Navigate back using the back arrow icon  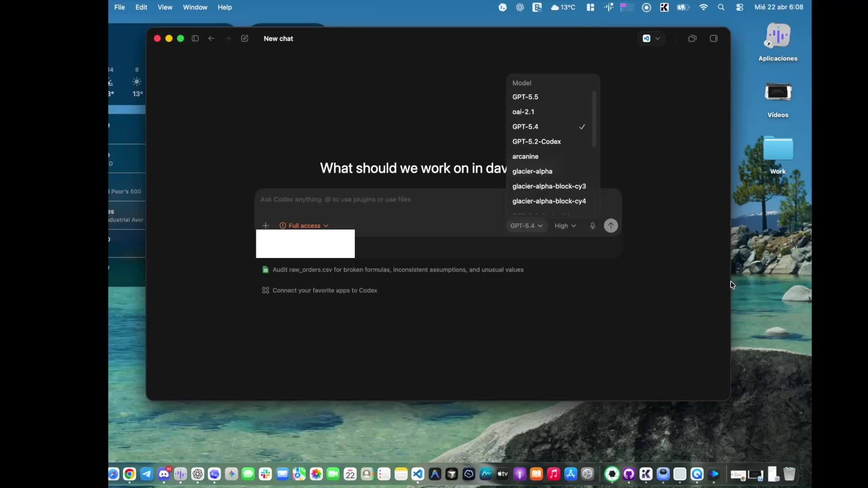211,38
